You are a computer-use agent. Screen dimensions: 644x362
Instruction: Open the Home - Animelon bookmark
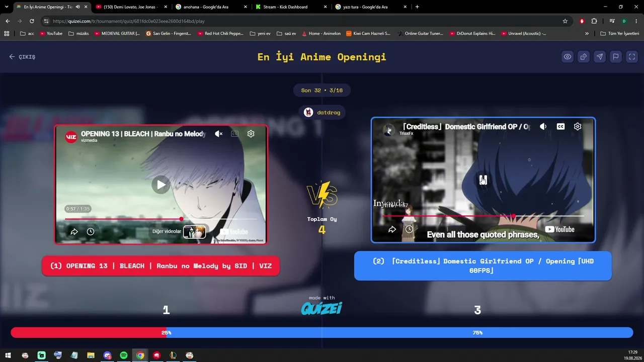tap(321, 34)
